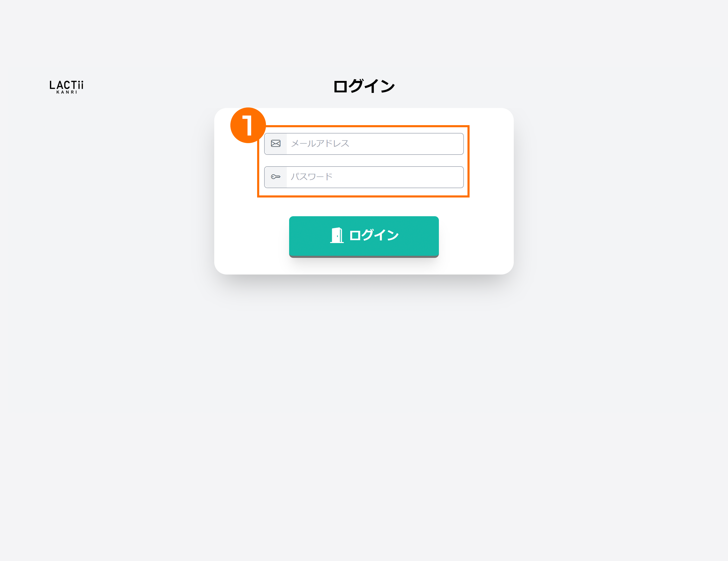Click the ログイン page heading
This screenshot has width=728, height=561.
[364, 86]
